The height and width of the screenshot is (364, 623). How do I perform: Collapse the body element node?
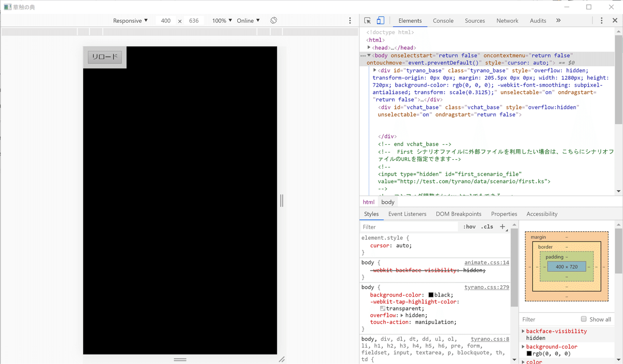click(x=369, y=55)
